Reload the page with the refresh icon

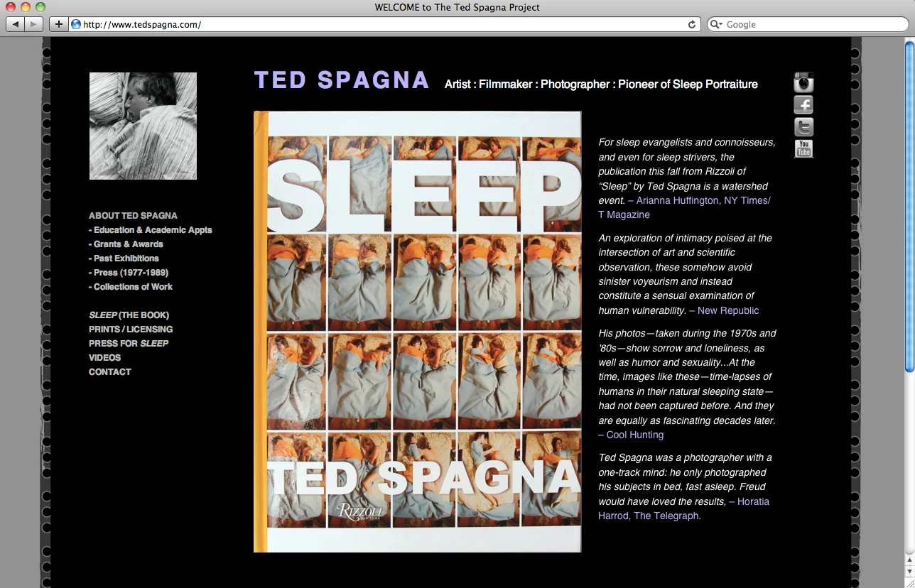[x=692, y=24]
